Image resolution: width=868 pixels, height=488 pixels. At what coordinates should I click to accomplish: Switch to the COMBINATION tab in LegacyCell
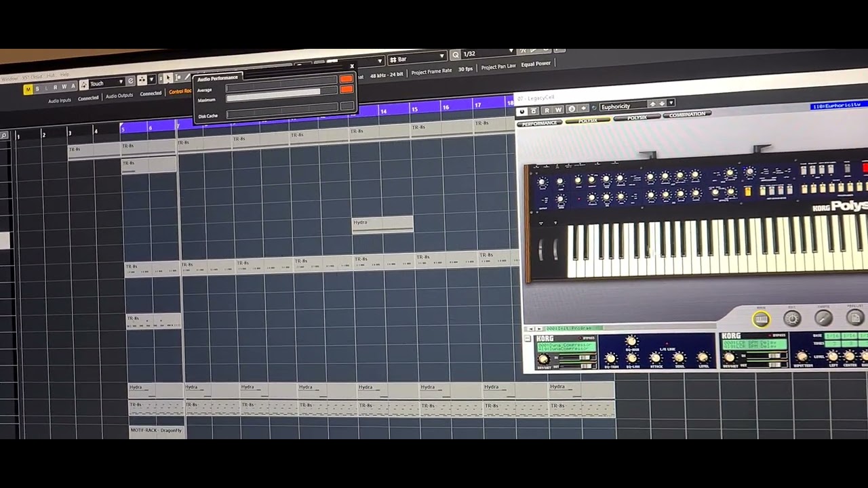[687, 115]
